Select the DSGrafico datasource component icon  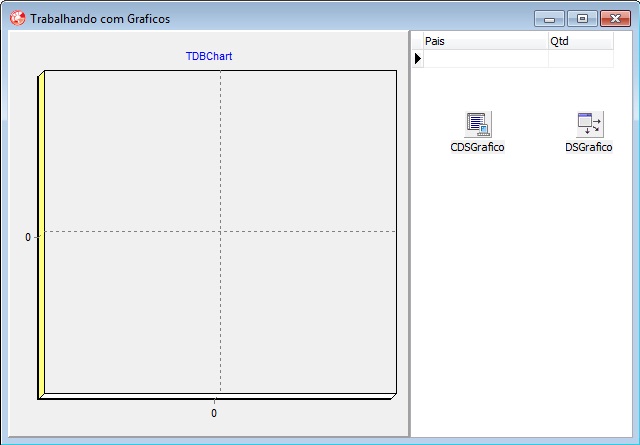pyautogui.click(x=589, y=124)
